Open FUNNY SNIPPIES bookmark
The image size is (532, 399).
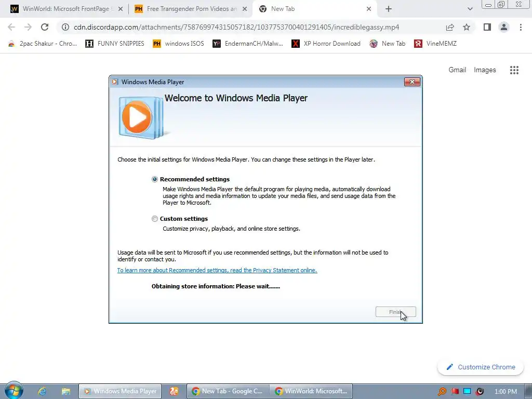click(115, 44)
